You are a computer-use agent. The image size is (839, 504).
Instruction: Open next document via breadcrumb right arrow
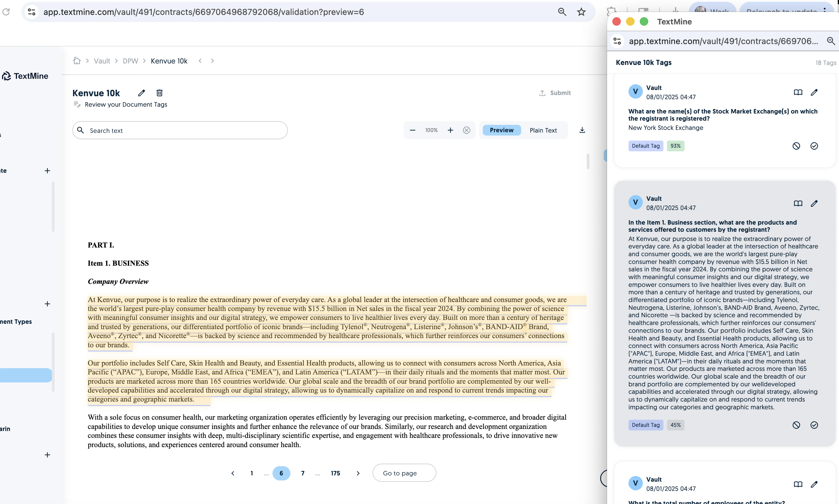tap(213, 61)
